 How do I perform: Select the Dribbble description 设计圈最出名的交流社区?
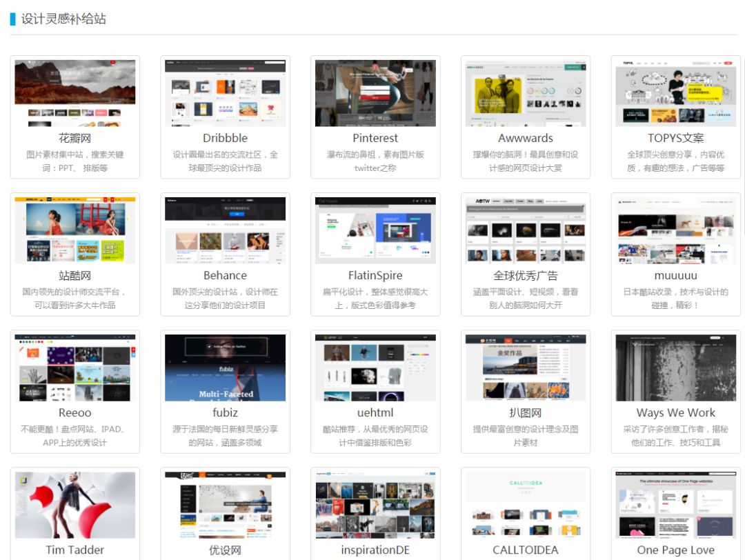[225, 161]
